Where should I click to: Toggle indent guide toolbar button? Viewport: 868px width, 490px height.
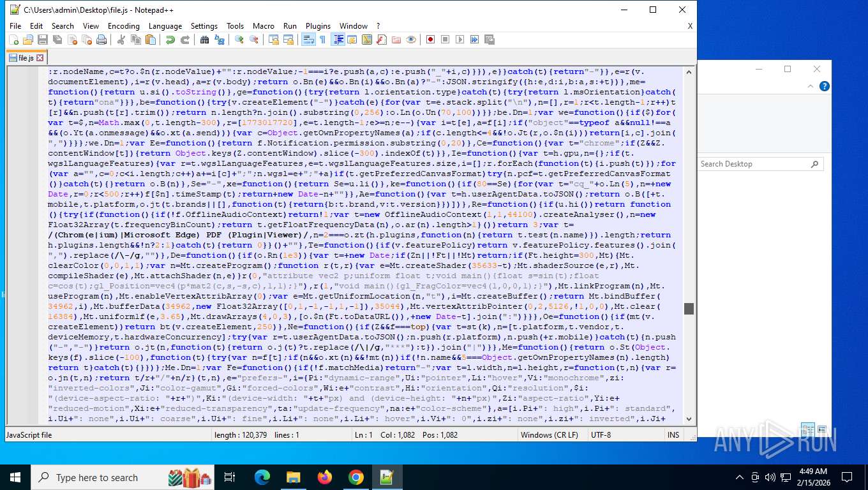(338, 40)
